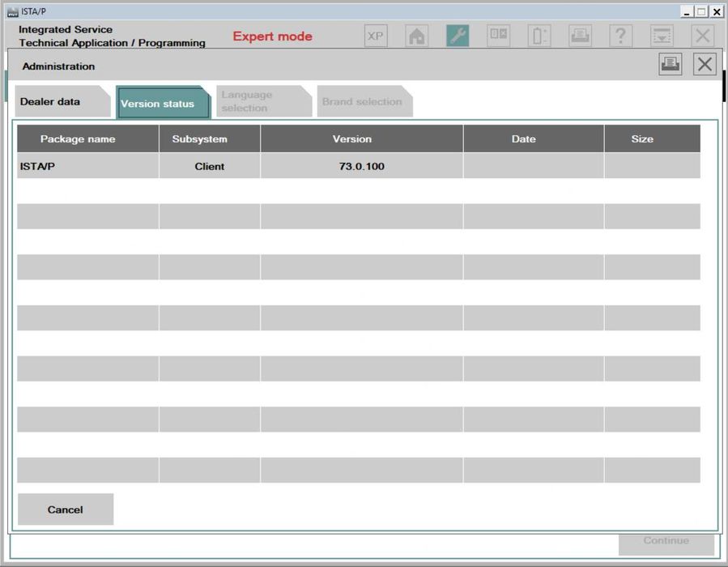The width and height of the screenshot is (728, 567).
Task: Open the Language selection tab
Action: [x=264, y=101]
